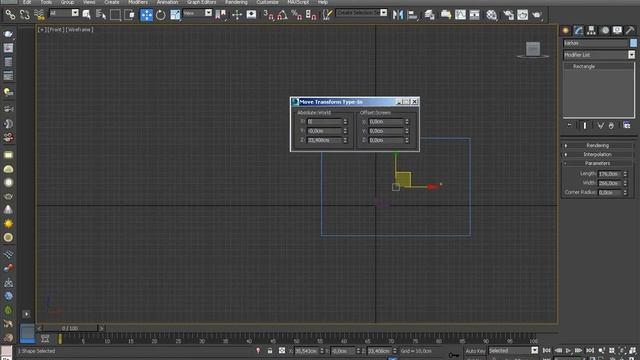Click Offset Z field in Move Transform dialog
Image resolution: width=640 pixels, height=360 pixels.
(386, 140)
